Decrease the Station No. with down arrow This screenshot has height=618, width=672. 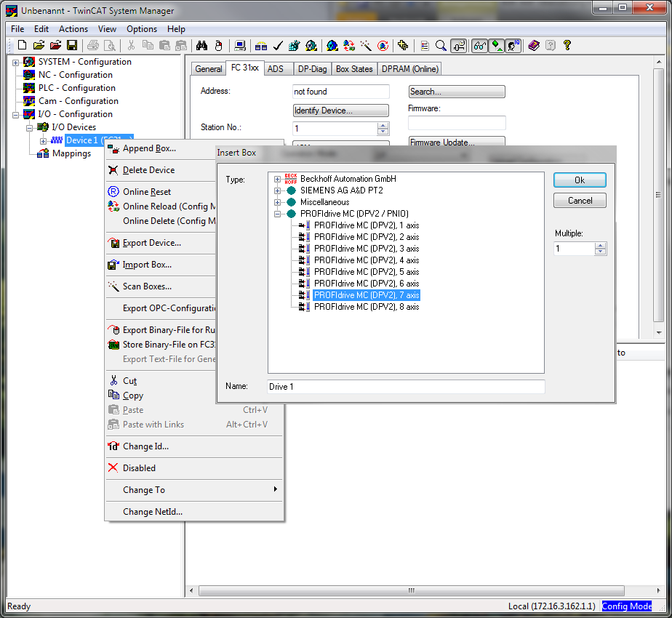click(383, 132)
